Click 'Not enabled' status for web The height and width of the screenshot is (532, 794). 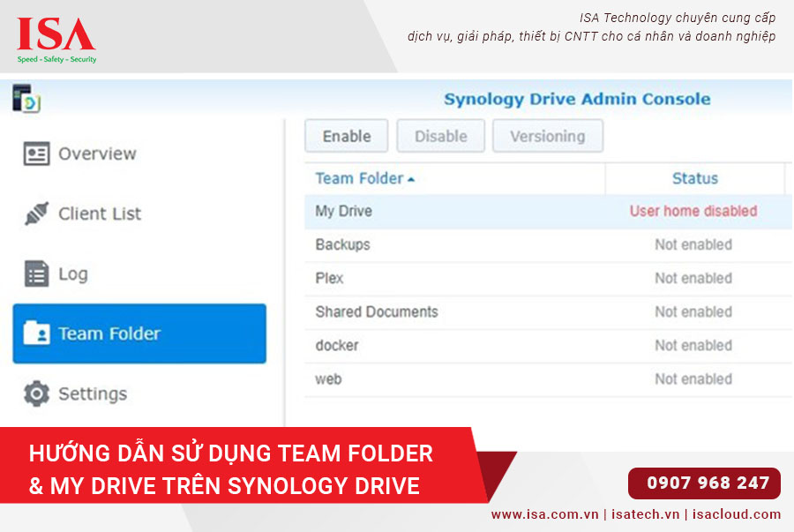click(693, 378)
